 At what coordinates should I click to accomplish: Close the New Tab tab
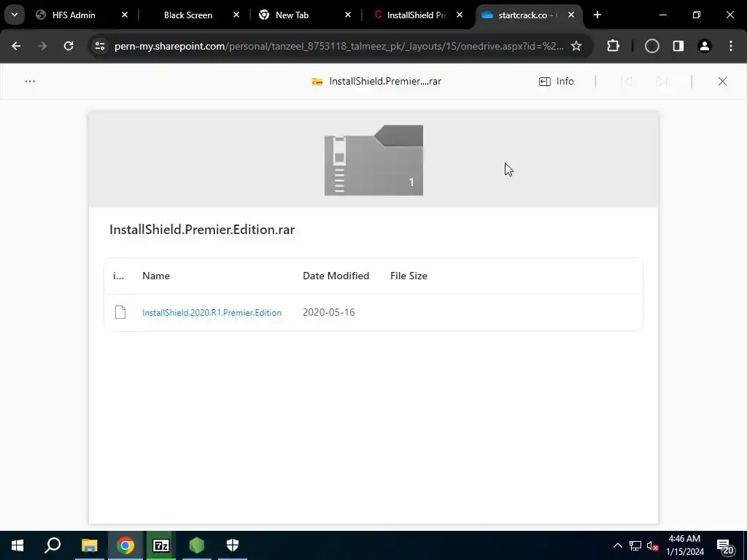(x=348, y=15)
